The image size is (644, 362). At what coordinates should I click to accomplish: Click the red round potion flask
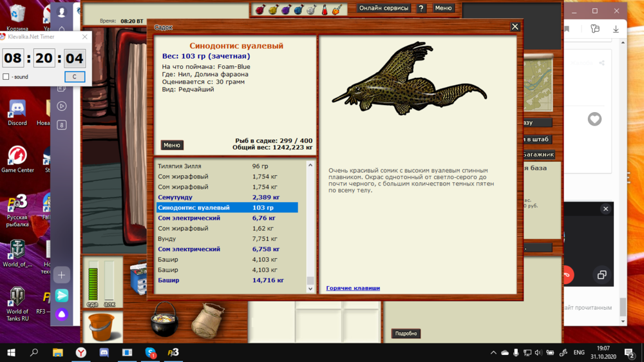260,10
